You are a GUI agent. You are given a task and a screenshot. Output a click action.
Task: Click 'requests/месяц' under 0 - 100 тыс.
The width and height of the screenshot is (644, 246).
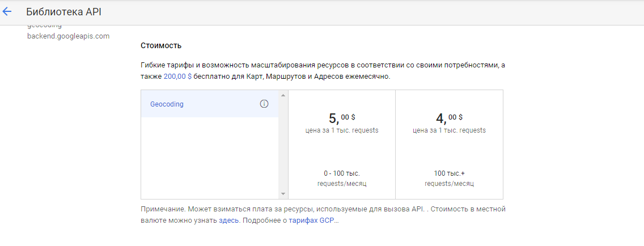pos(342,183)
